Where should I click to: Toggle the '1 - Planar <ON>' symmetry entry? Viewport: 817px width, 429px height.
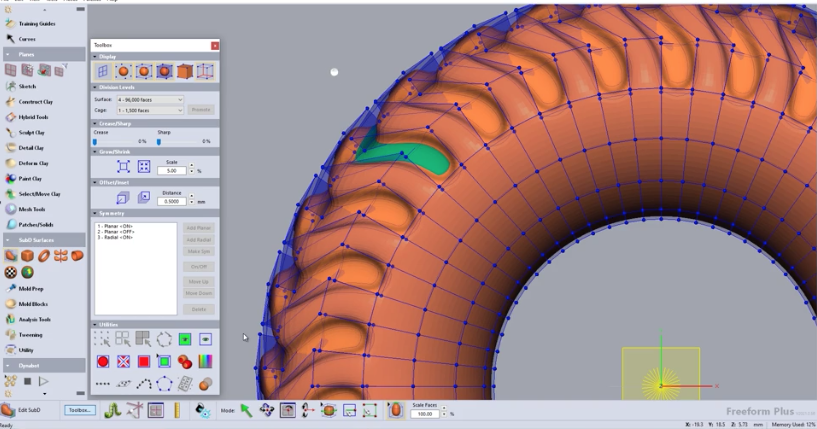click(x=115, y=226)
